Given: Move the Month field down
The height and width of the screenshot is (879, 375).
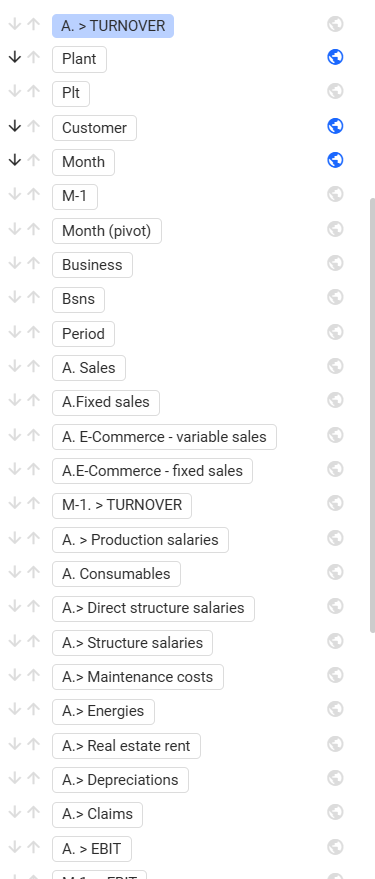Looking at the screenshot, I should (15, 160).
